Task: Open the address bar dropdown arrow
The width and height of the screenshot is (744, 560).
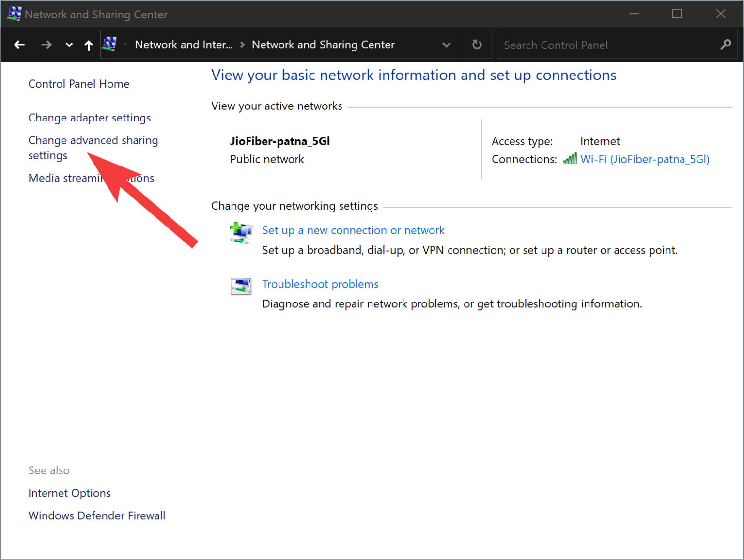Action: (446, 45)
